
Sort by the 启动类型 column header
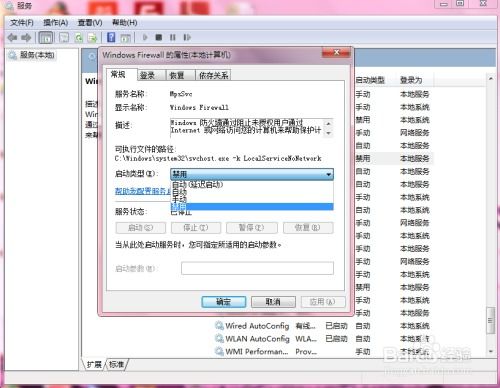click(370, 80)
